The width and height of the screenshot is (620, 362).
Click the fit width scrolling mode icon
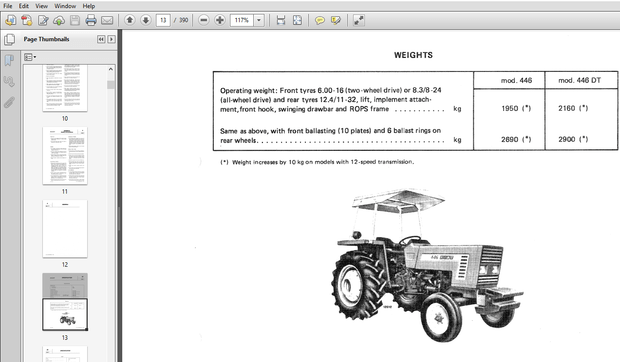click(281, 20)
